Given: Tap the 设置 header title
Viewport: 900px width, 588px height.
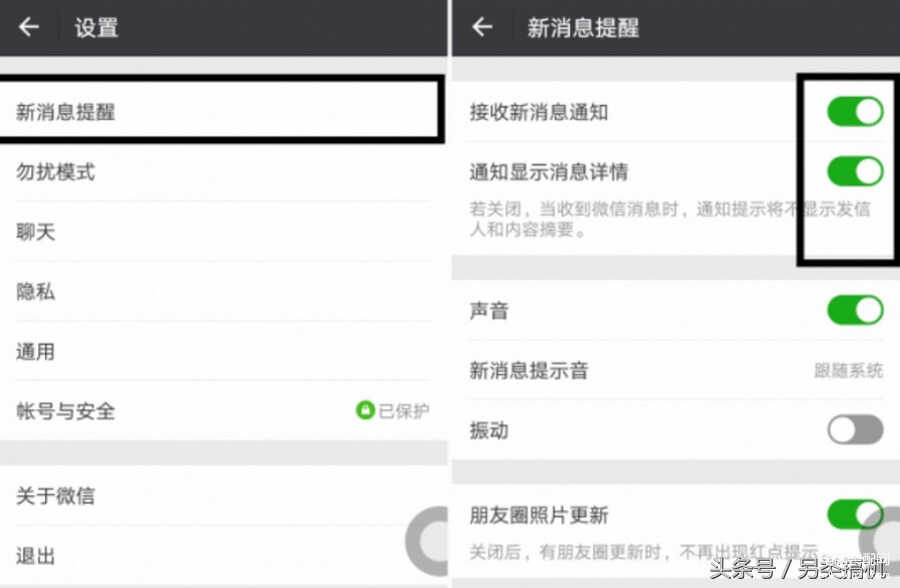Looking at the screenshot, I should (x=96, y=28).
